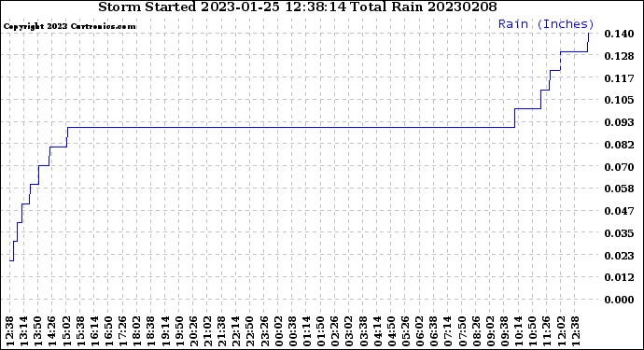
Task: Select the 0.070 y-axis label
Action: click(x=619, y=167)
